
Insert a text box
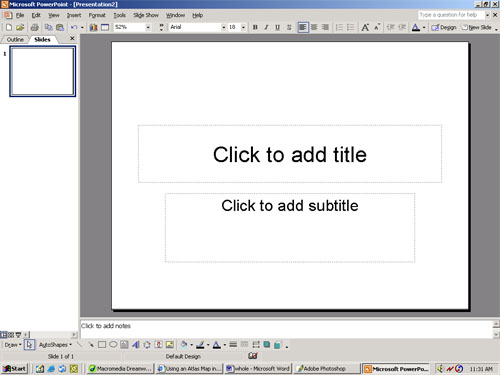[124, 345]
